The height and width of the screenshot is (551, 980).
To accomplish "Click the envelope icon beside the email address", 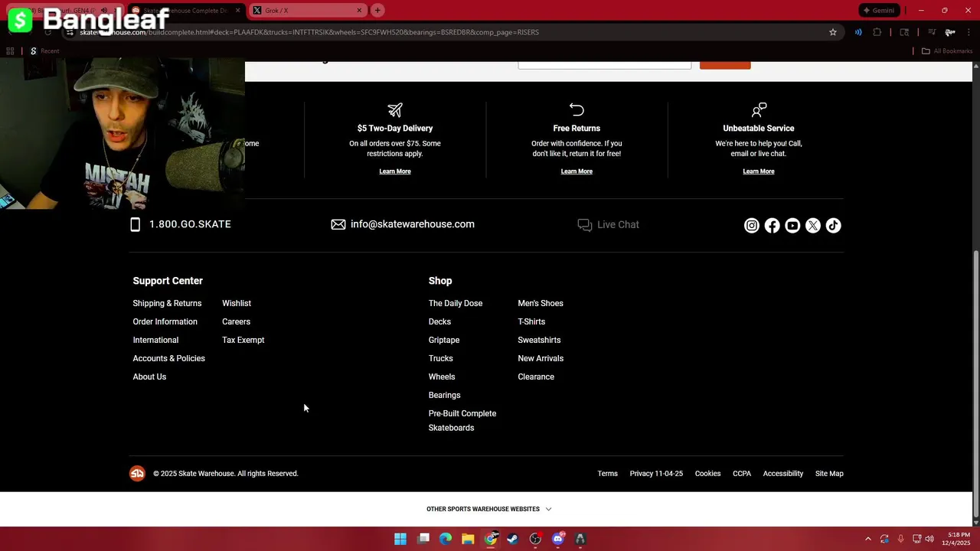I will coord(338,224).
